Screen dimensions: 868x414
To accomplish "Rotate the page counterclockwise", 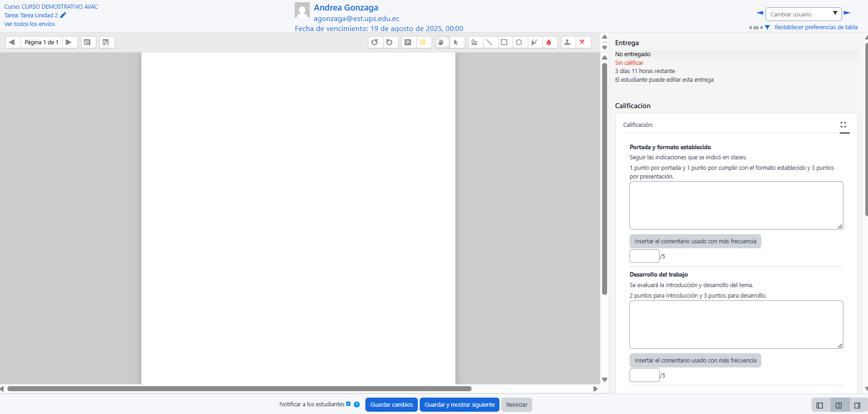I will 374,42.
